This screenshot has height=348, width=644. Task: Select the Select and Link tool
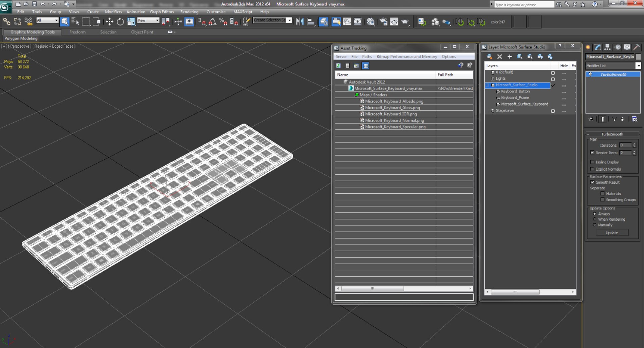[x=6, y=22]
